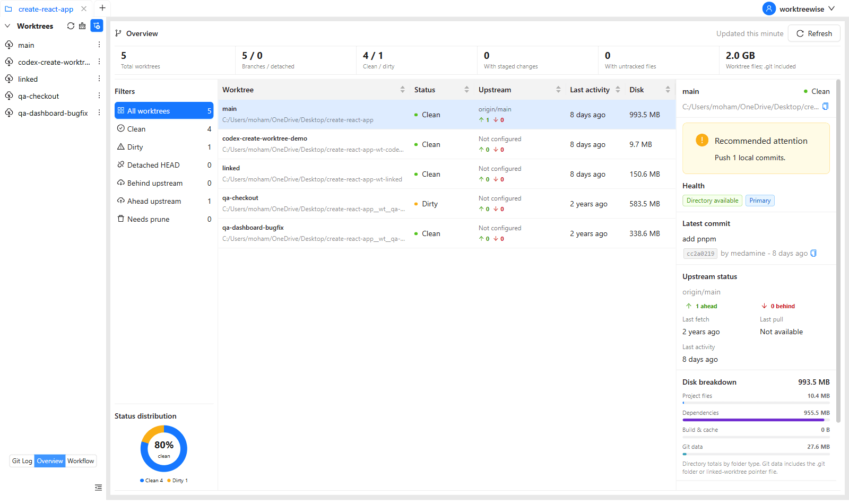Click the Refresh button
The height and width of the screenshot is (504, 849).
(814, 33)
